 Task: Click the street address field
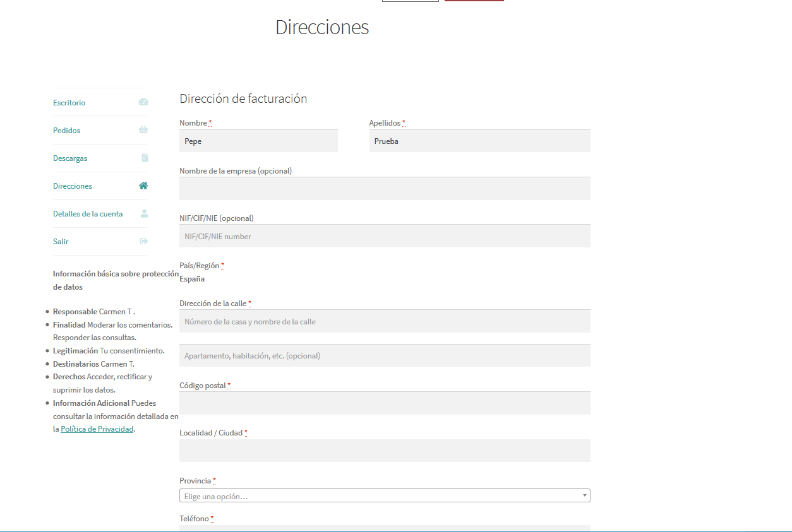[385, 321]
